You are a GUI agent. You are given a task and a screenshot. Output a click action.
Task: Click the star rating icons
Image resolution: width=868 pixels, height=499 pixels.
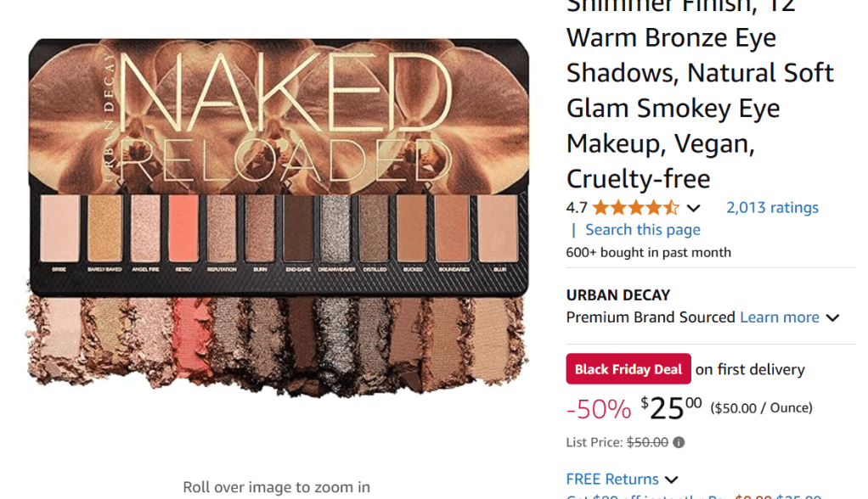pyautogui.click(x=635, y=208)
